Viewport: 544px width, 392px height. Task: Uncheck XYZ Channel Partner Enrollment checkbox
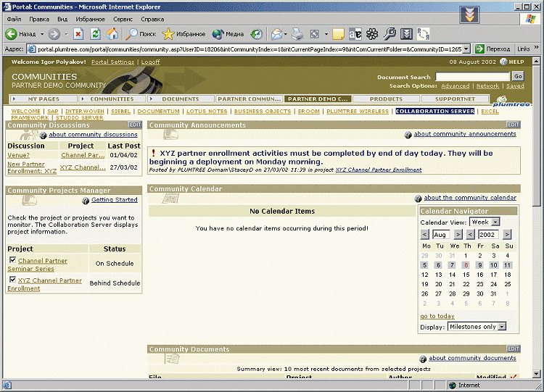click(x=13, y=280)
